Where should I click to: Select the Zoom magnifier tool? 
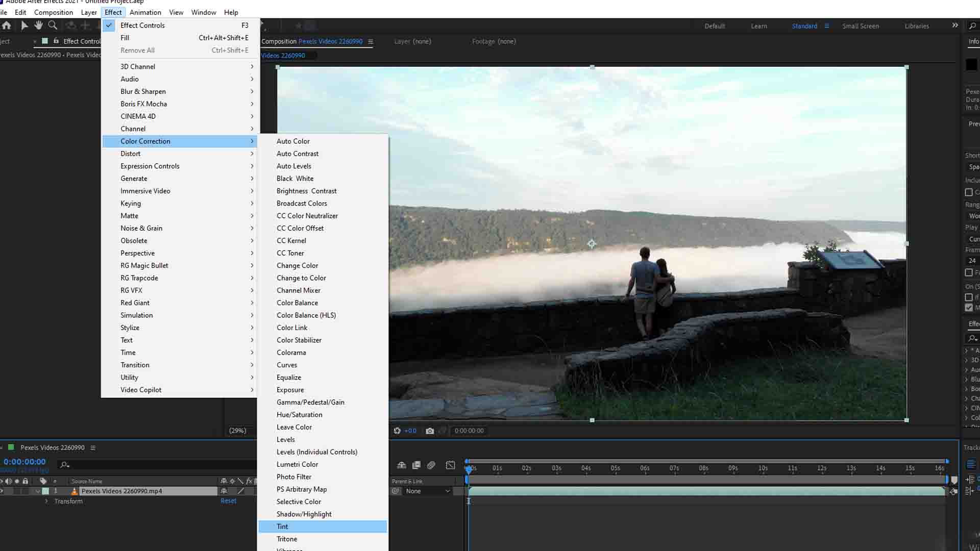[x=53, y=26]
